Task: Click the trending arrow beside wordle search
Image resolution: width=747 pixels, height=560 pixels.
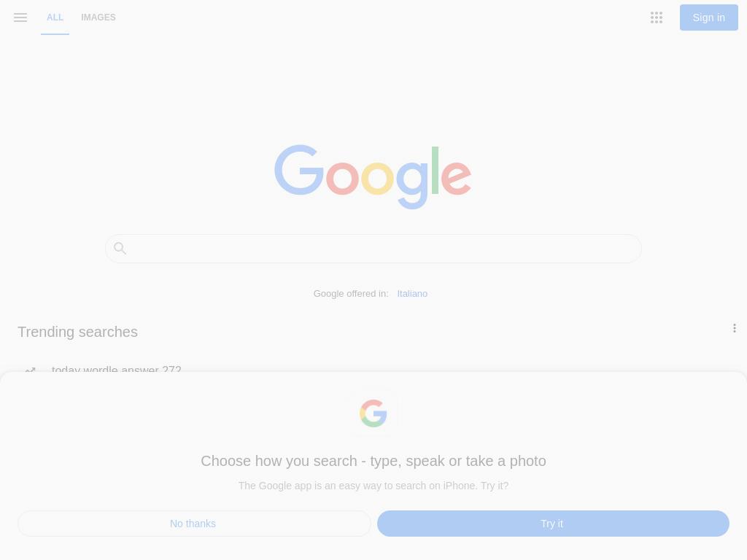Action: (31, 370)
